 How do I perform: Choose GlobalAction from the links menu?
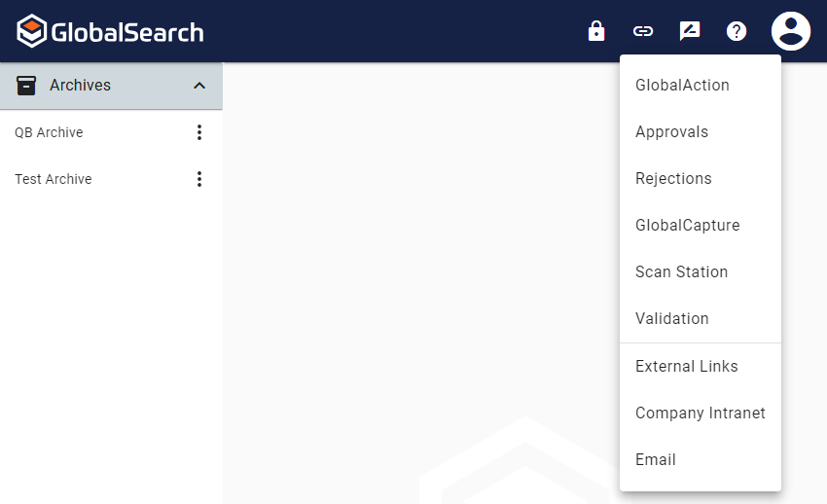[x=682, y=85]
